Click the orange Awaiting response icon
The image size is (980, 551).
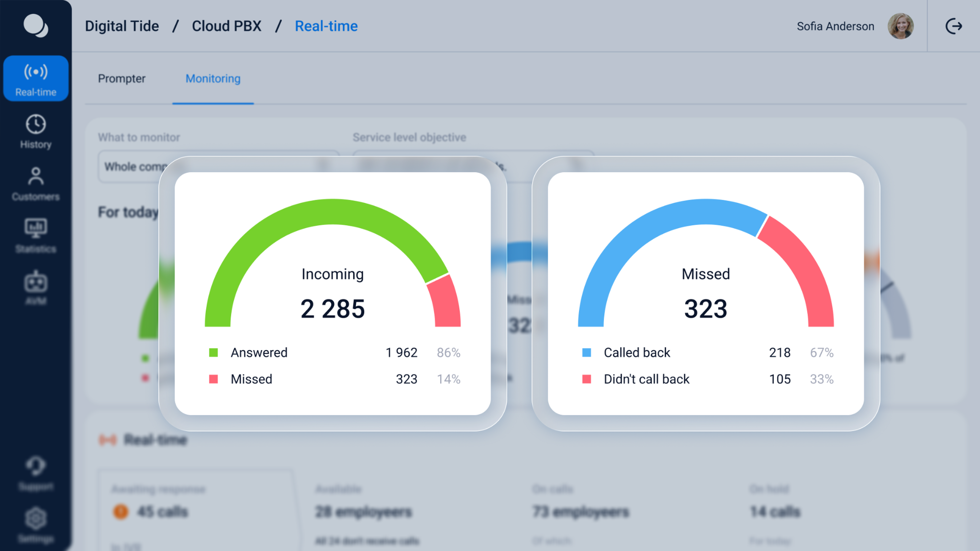point(121,511)
